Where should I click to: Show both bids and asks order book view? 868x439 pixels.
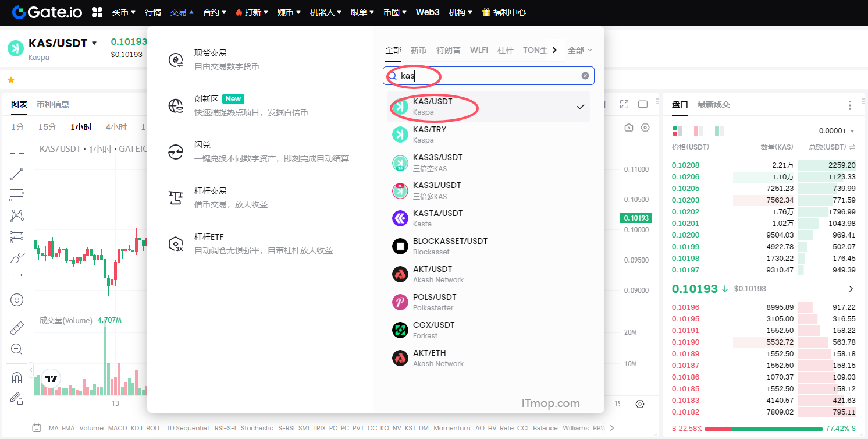678,131
